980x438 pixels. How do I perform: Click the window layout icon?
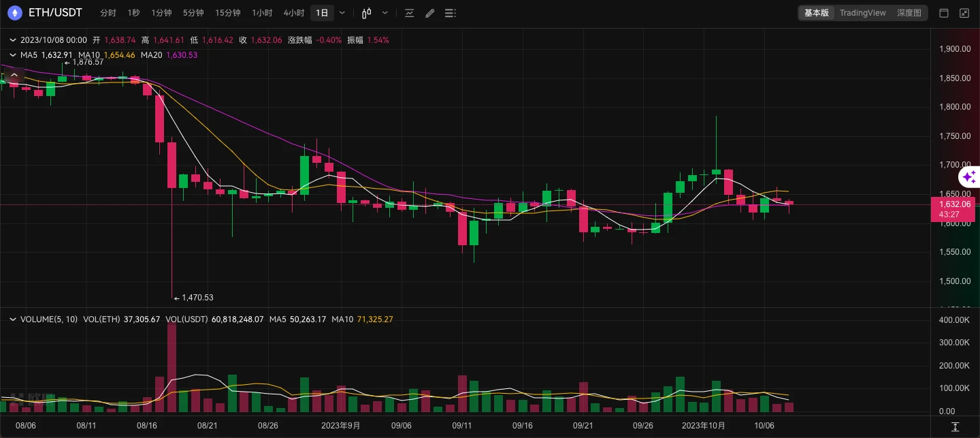tap(944, 13)
